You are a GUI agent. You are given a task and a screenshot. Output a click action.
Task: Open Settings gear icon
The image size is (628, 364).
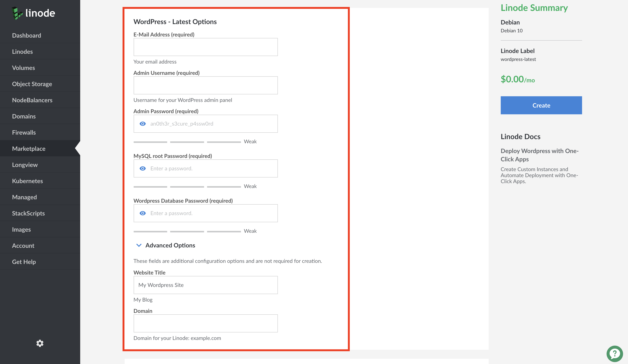pyautogui.click(x=40, y=343)
